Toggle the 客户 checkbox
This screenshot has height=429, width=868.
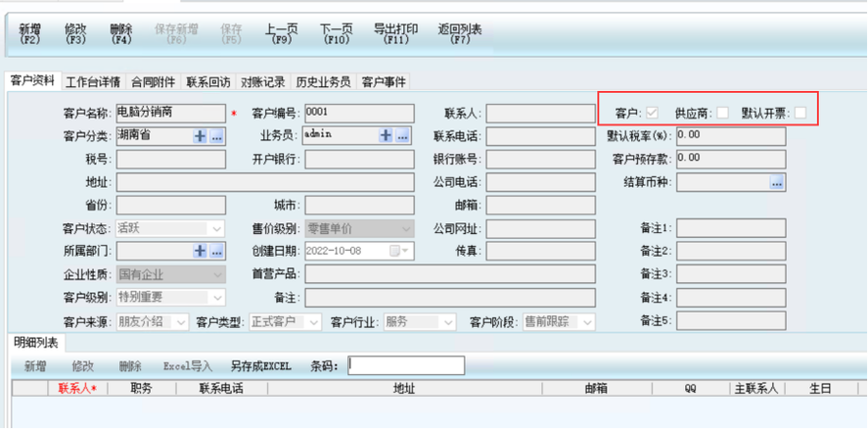click(652, 113)
